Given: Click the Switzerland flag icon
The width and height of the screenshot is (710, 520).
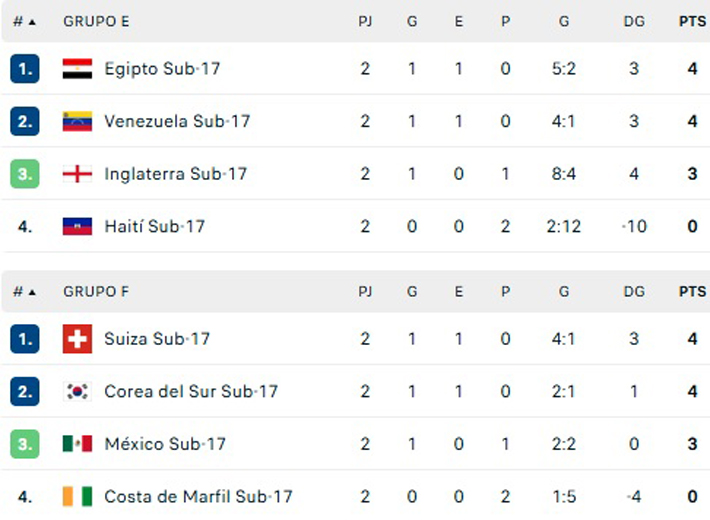Looking at the screenshot, I should [x=77, y=339].
